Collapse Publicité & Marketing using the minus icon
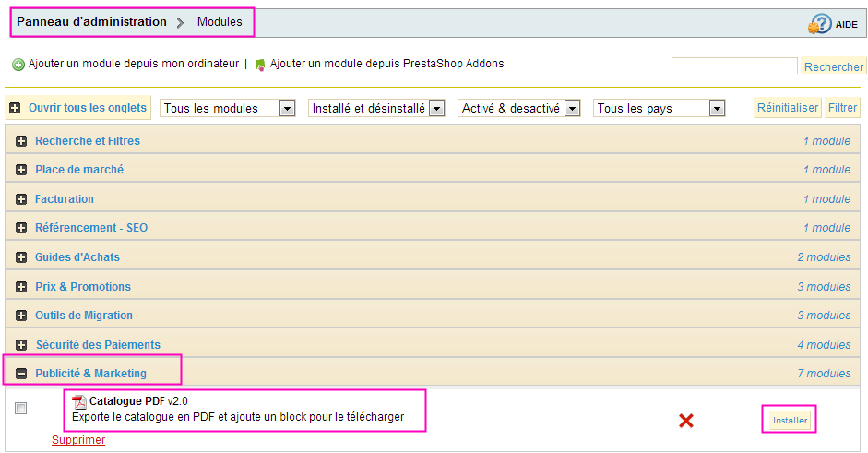 coord(21,374)
